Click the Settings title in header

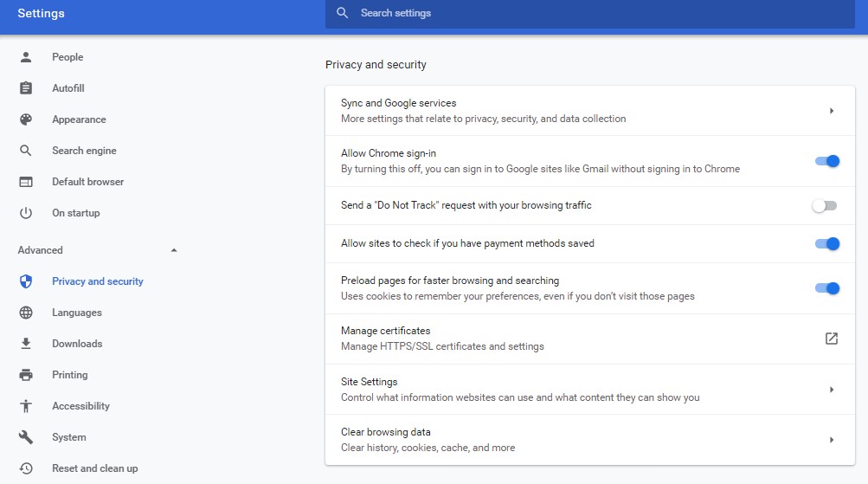pos(41,13)
